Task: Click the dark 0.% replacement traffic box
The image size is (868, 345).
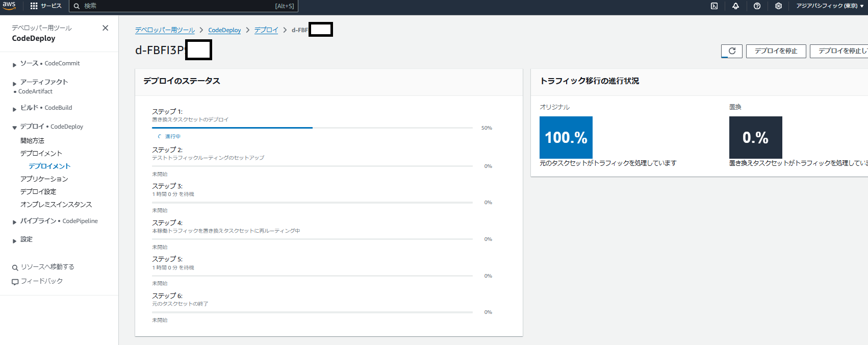Action: point(756,137)
